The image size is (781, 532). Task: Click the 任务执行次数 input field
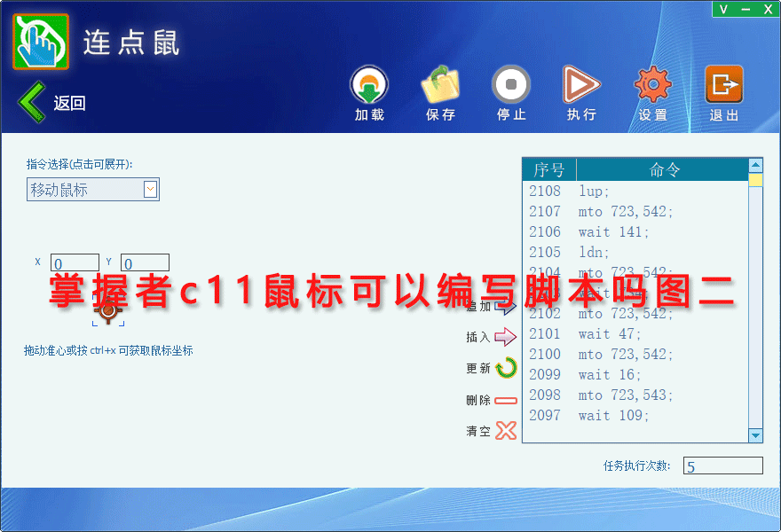pos(722,465)
